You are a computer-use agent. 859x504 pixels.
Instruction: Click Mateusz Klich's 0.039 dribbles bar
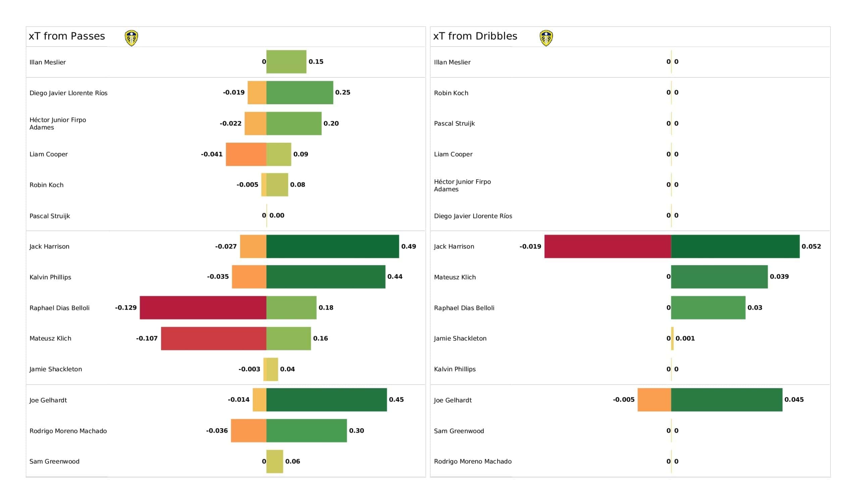pos(720,277)
